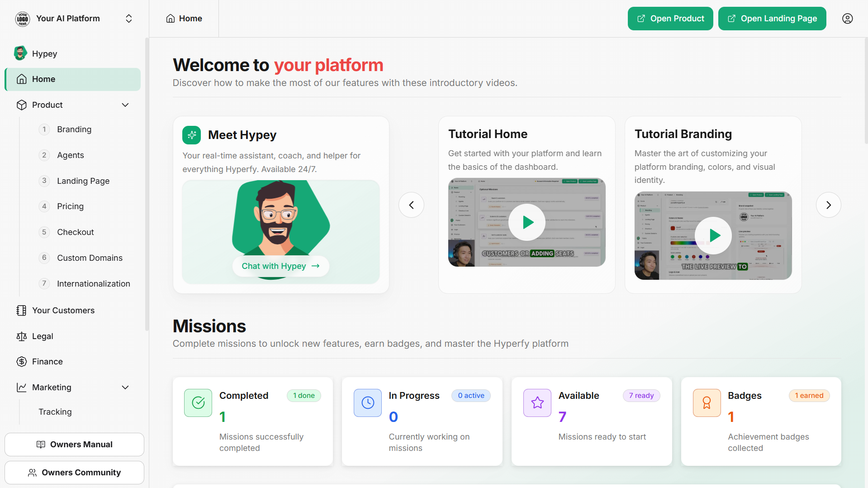Click the Badges award icon
Screen dimensions: 868x488
pyautogui.click(x=707, y=402)
